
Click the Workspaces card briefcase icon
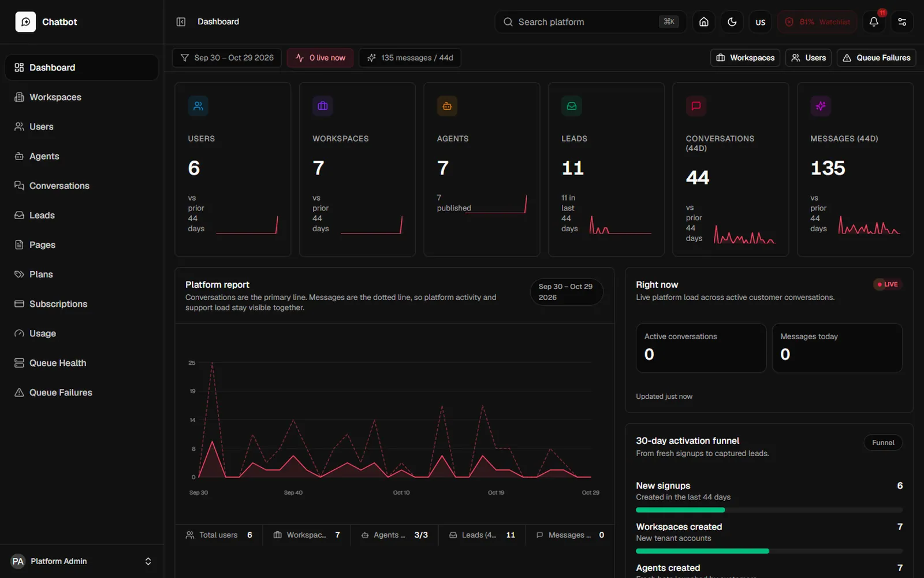pos(323,106)
